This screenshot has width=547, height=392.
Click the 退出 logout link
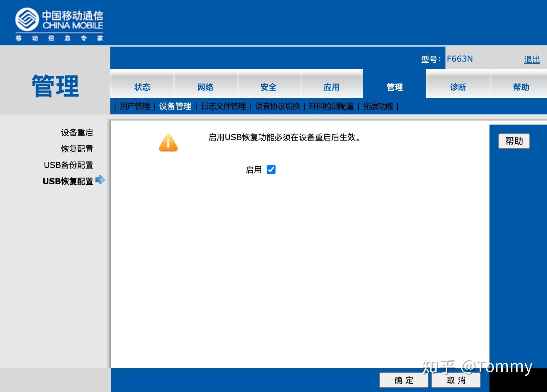(x=531, y=59)
